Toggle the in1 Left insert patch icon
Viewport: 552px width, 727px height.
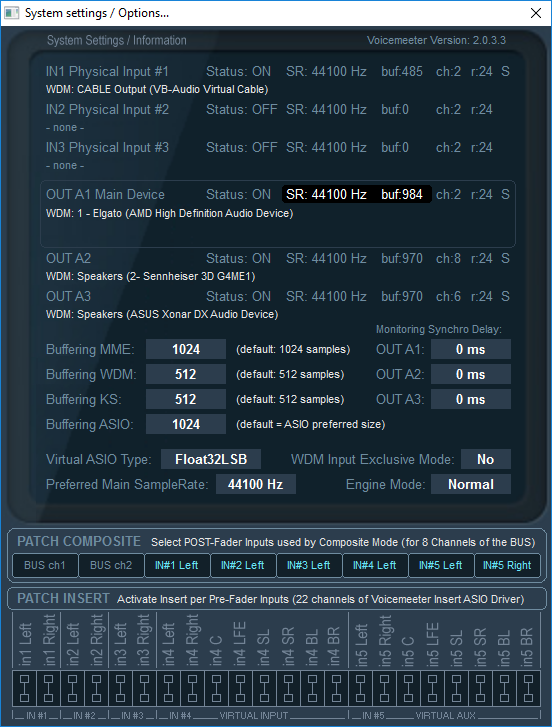pyautogui.click(x=25, y=688)
